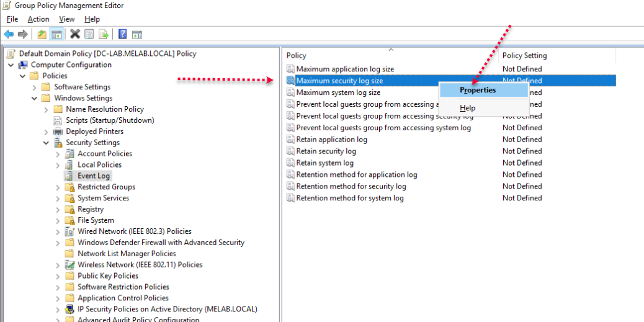Viewport: 644px width, 322px height.
Task: Select Retain security log policy
Action: coord(326,151)
